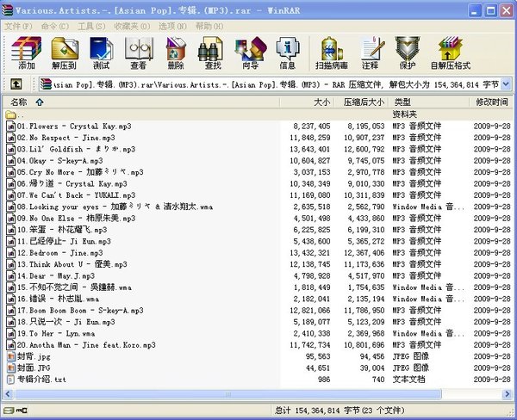Sort by the 类型 column header
Screen dimensions: 517x420
pyautogui.click(x=429, y=102)
